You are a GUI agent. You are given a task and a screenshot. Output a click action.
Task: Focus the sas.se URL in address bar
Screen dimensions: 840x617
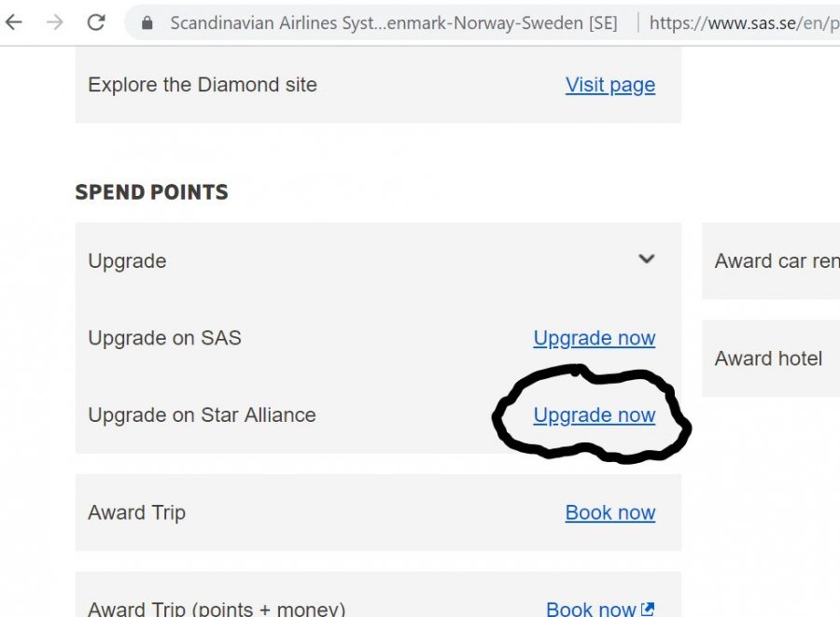pyautogui.click(x=743, y=23)
